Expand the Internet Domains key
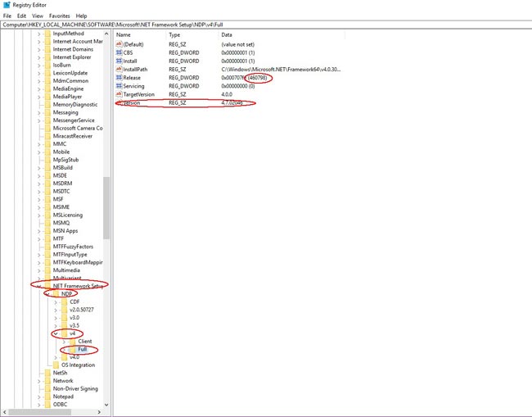This screenshot has width=532, height=417. tap(38, 49)
